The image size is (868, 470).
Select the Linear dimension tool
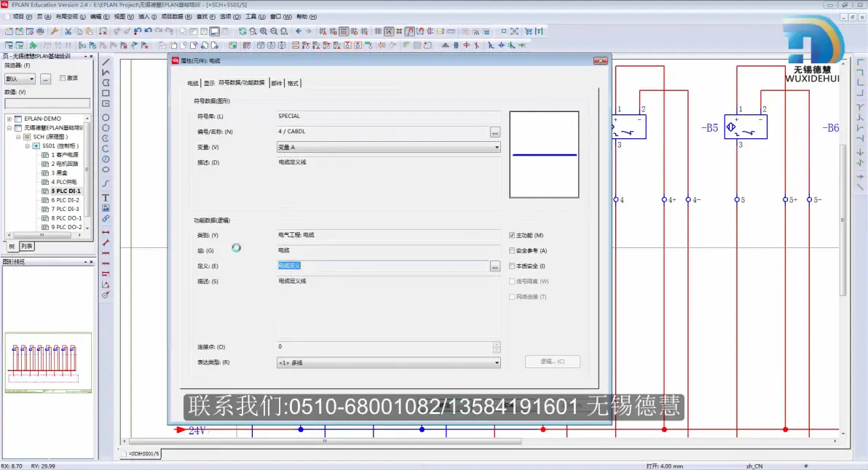click(x=106, y=232)
